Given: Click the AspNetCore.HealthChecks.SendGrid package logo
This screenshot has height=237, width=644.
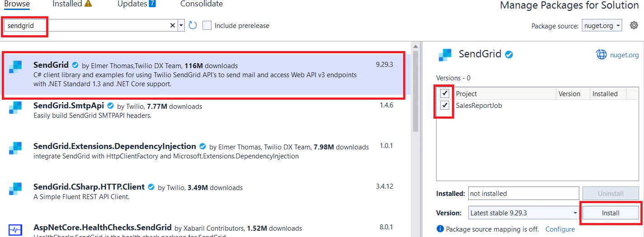Looking at the screenshot, I should (15, 230).
